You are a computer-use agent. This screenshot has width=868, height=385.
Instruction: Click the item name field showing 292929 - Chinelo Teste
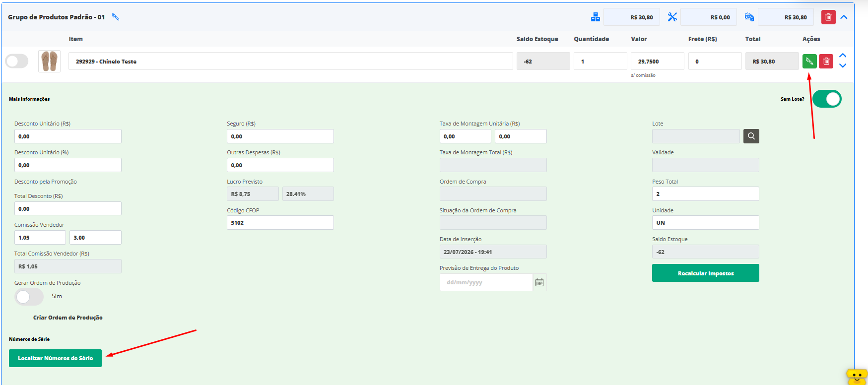pos(290,62)
